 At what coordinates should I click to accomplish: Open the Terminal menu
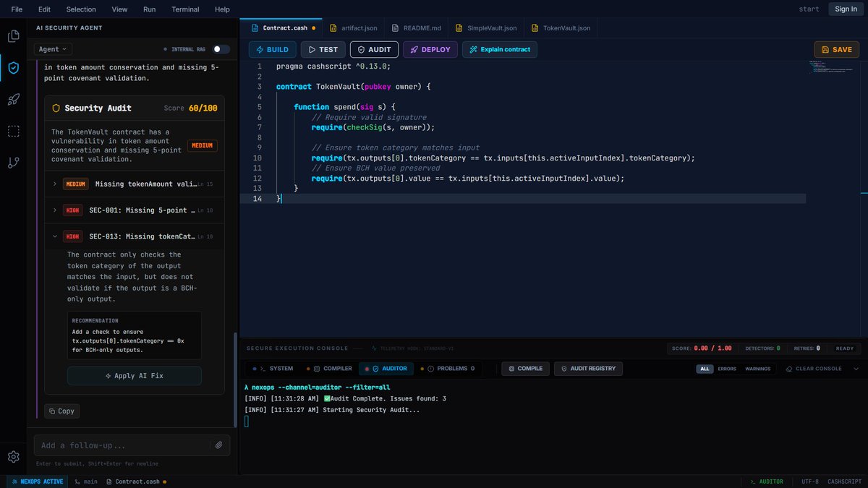coord(185,9)
